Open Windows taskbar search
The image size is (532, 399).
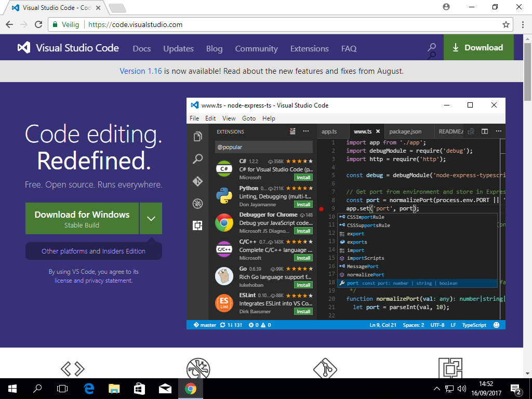37,389
